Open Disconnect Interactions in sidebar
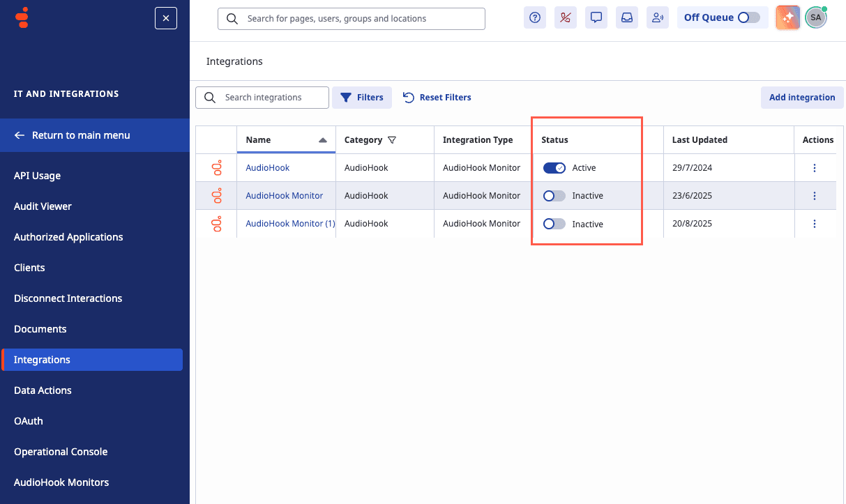Screen dimensions: 846x504 [x=68, y=298]
